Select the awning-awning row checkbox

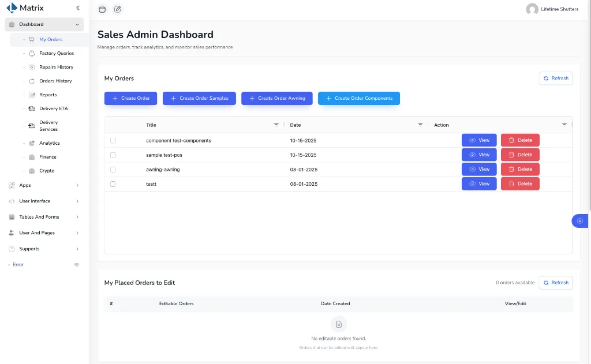pyautogui.click(x=113, y=170)
